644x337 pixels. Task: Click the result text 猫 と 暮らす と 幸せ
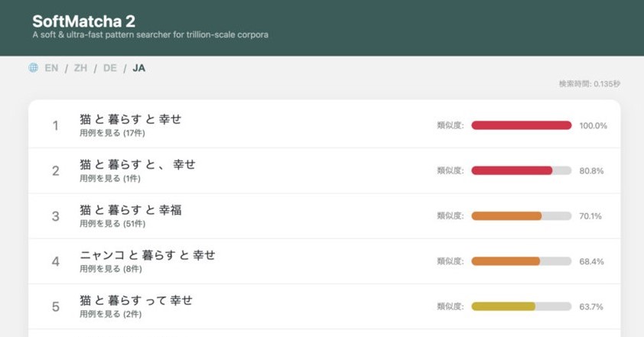[130, 119]
